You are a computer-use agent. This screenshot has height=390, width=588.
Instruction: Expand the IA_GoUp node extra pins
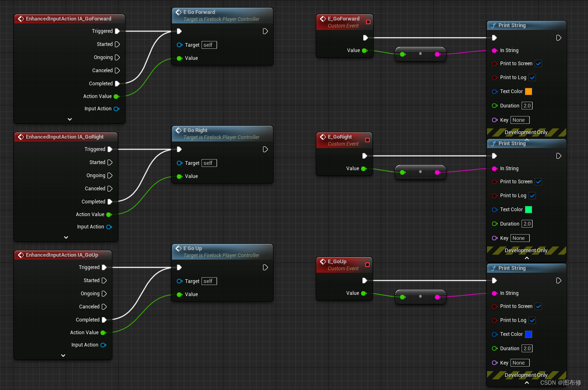coord(63,356)
